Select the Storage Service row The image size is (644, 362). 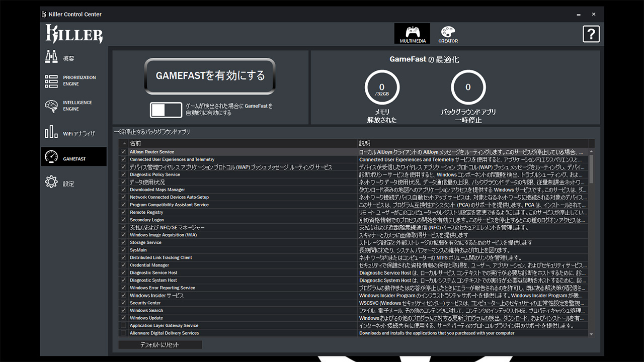point(353,242)
